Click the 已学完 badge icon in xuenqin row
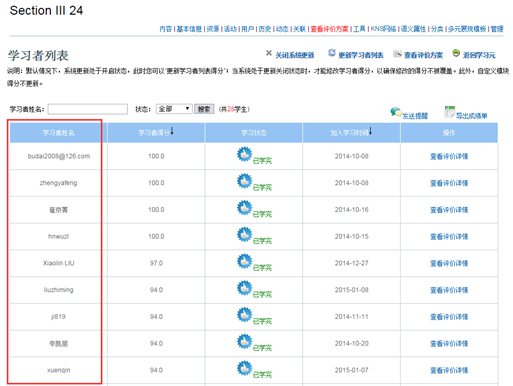 (244, 368)
